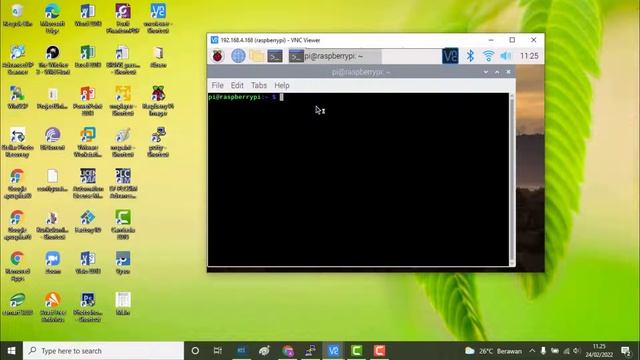
Task: Select the Visio desktop shortcut
Action: (x=88, y=263)
